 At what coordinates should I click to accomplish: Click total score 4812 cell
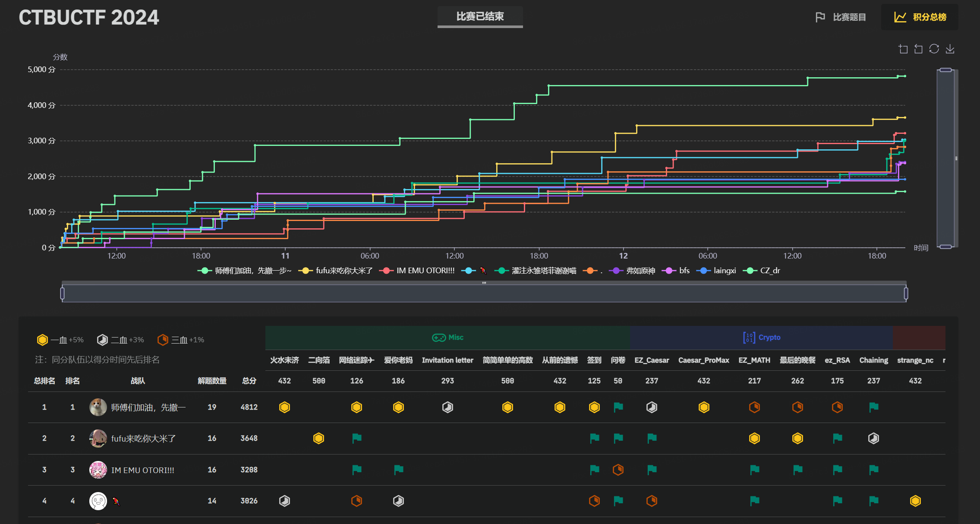pyautogui.click(x=249, y=407)
